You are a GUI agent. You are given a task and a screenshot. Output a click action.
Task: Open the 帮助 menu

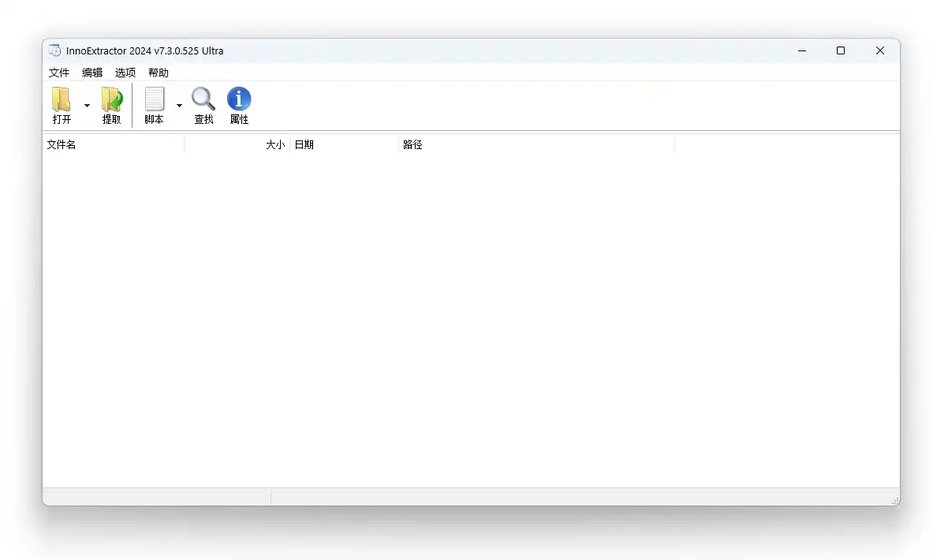(159, 73)
